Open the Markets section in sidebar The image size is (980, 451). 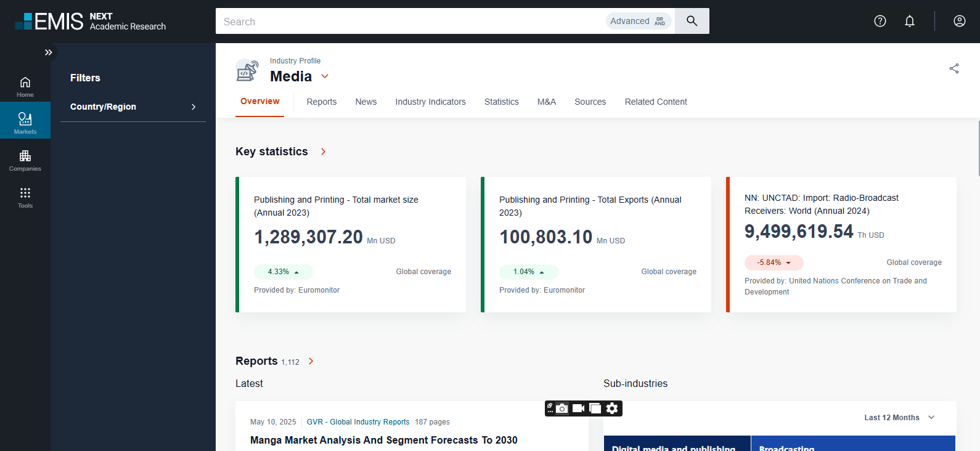(x=25, y=121)
